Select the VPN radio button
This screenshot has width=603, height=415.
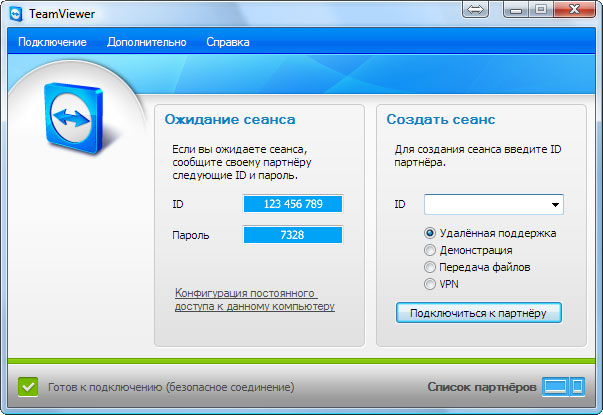point(430,284)
